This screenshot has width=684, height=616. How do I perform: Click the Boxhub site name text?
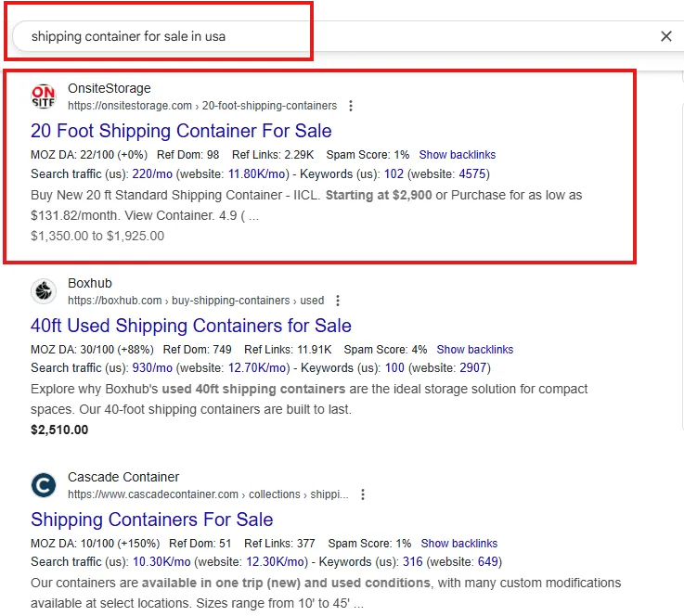click(90, 283)
